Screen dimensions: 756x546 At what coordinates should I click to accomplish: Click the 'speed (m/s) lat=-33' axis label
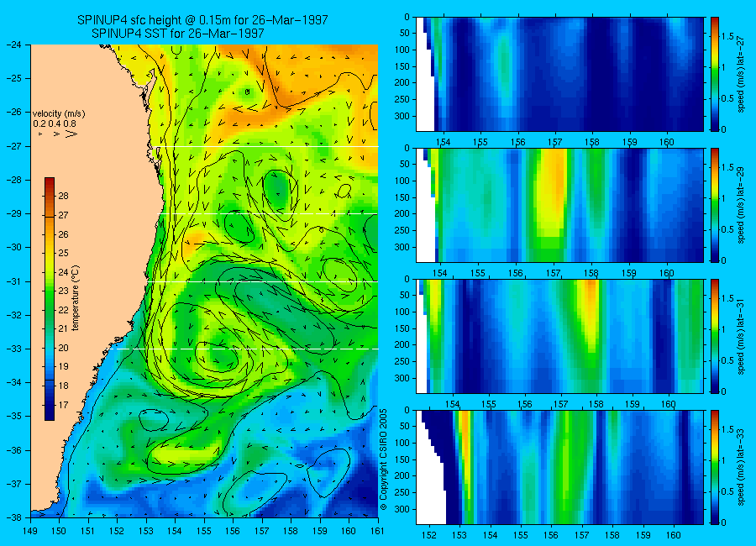(x=742, y=468)
